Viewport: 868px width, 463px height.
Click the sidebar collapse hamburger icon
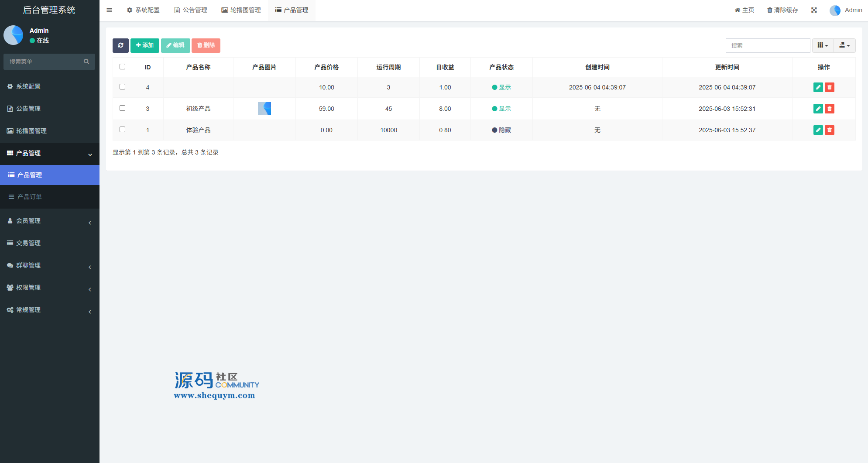[110, 10]
